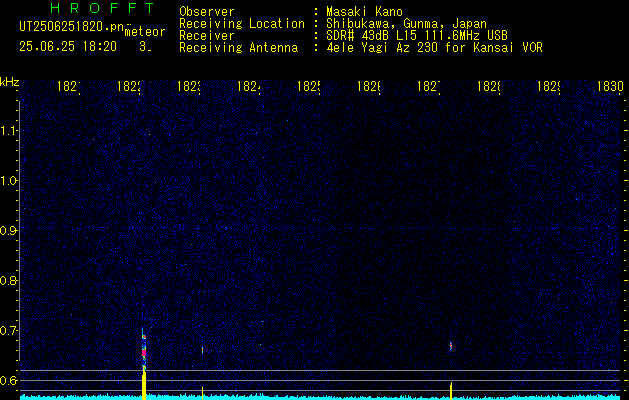Click the 'Receiving Antenna' label
The height and width of the screenshot is (400, 629).
tap(238, 48)
